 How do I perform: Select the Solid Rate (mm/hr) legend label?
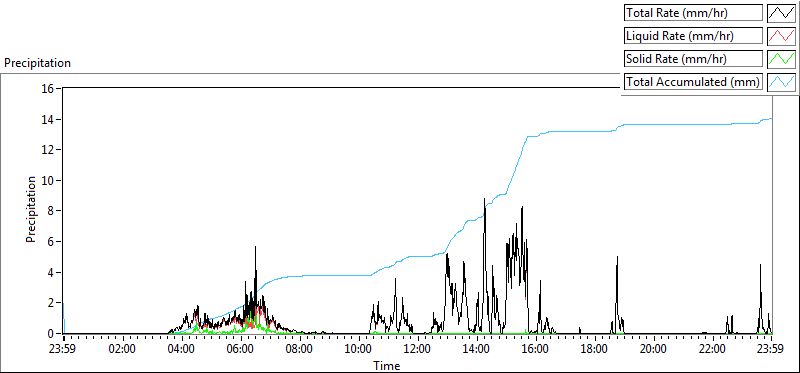pos(693,59)
